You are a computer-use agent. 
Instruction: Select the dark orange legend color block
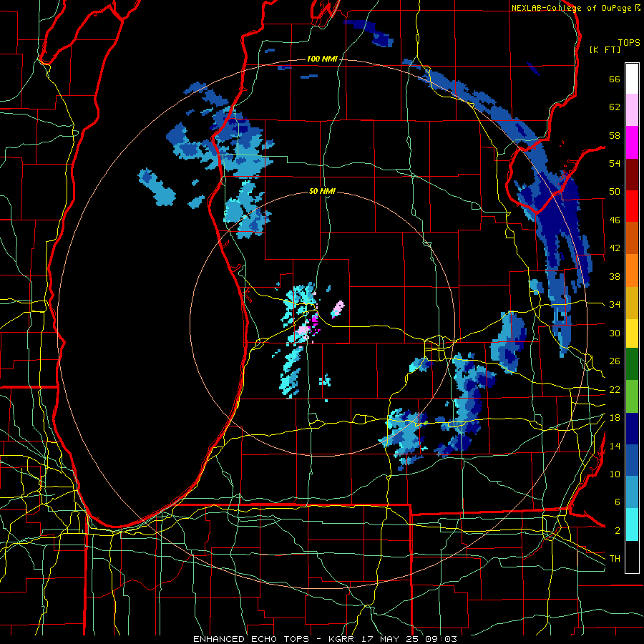point(632,238)
